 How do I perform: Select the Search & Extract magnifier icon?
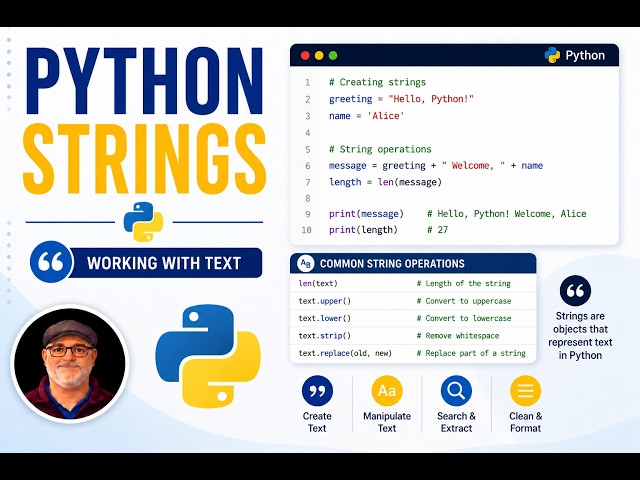pyautogui.click(x=456, y=391)
